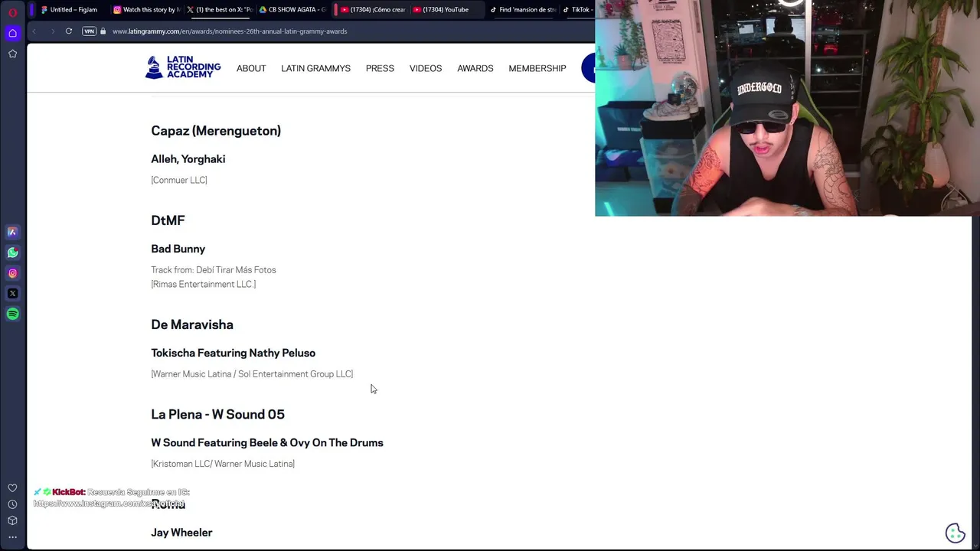Click the page vertical scrollbar
This screenshot has width=980, height=551.
[975, 383]
